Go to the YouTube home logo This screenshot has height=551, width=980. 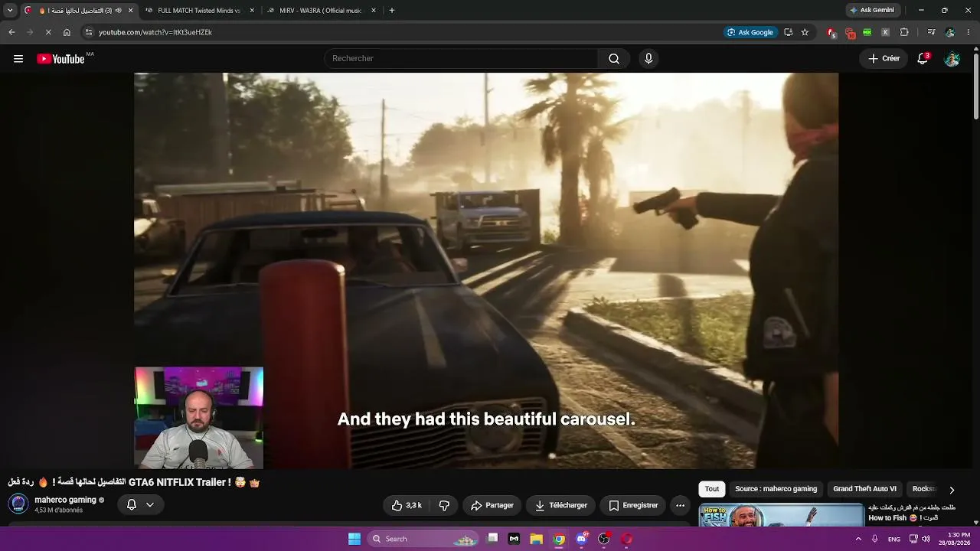pyautogui.click(x=60, y=59)
